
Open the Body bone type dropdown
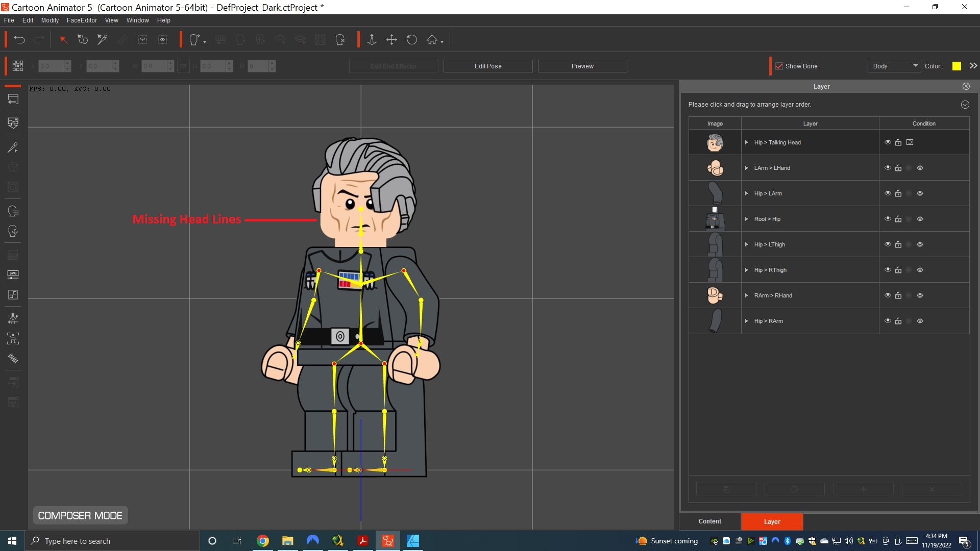[894, 66]
